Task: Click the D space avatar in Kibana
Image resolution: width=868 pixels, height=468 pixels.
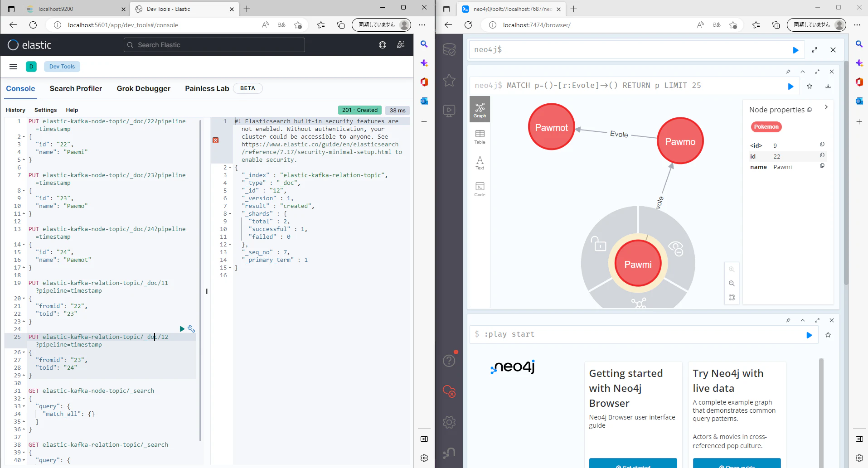Action: point(31,67)
